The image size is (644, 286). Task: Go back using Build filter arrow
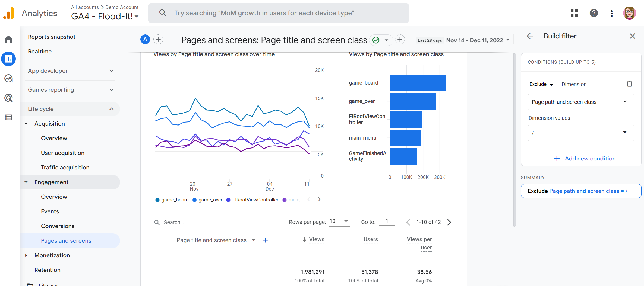click(x=530, y=36)
